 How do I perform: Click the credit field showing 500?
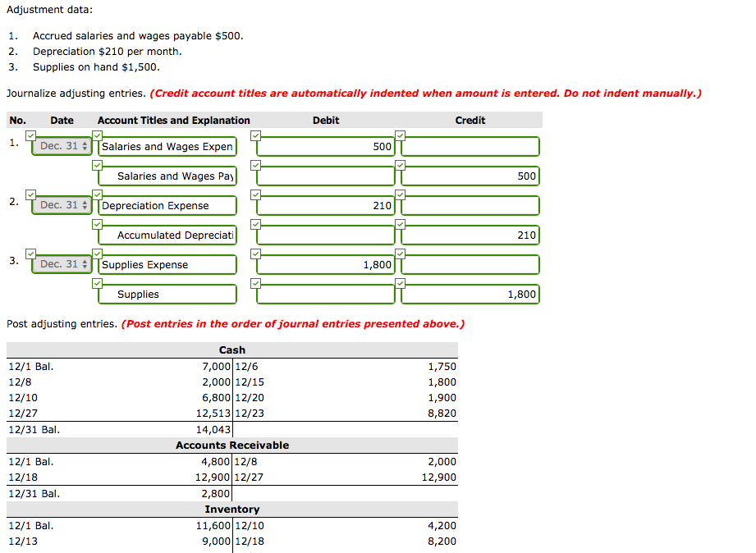pos(470,176)
